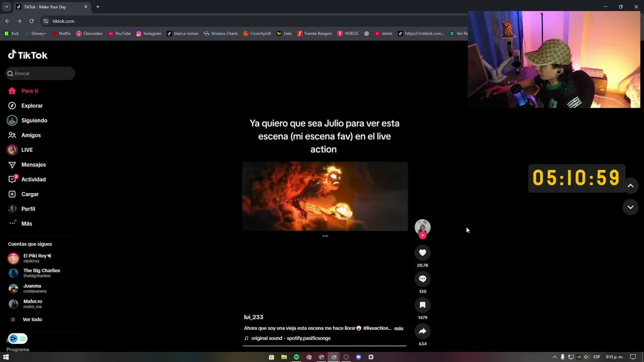The width and height of the screenshot is (644, 362).
Task: Click the TikTok logo
Action: point(28,55)
